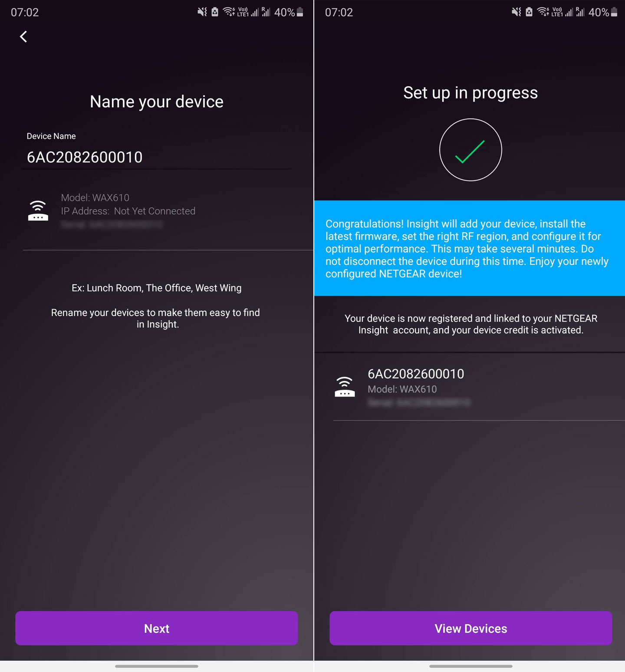Tap the muted sound icon above Name your device
625x672 pixels.
[x=202, y=12]
